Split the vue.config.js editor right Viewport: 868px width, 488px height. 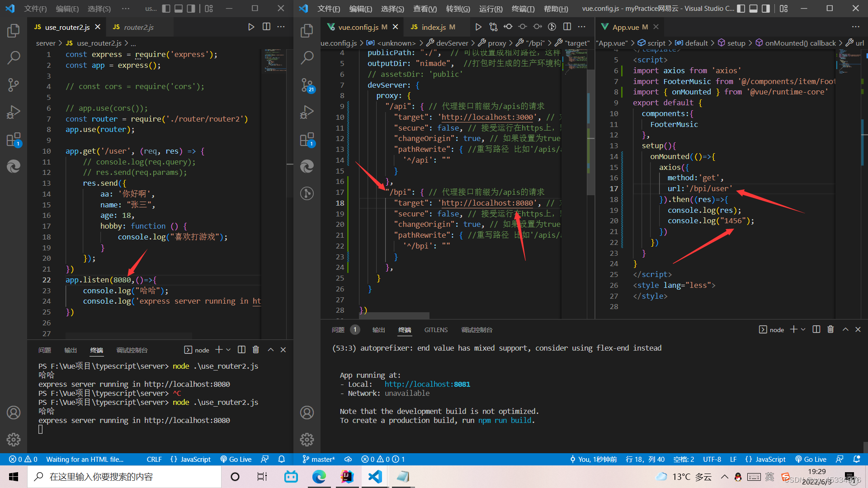tap(567, 27)
